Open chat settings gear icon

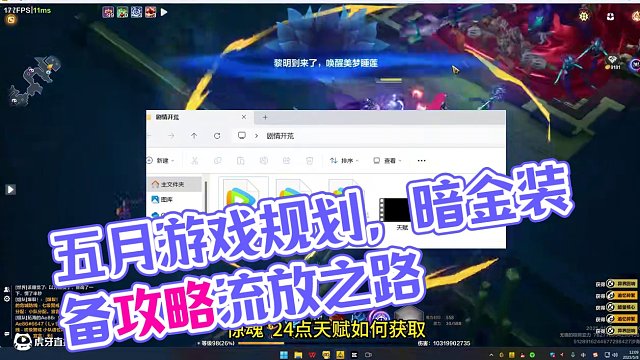pos(7,299)
